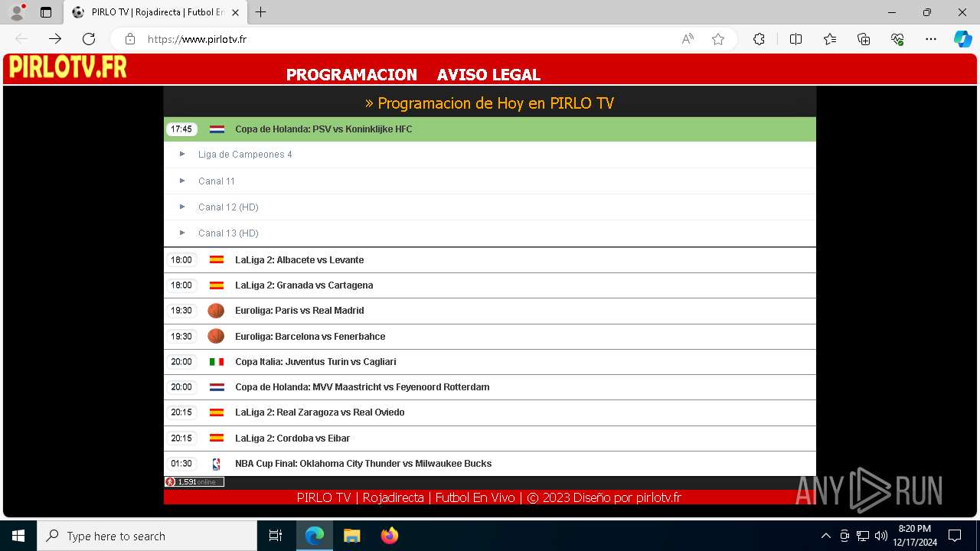Screen dimensions: 980x551
Task: Open the Favorites list icon
Action: click(x=830, y=39)
